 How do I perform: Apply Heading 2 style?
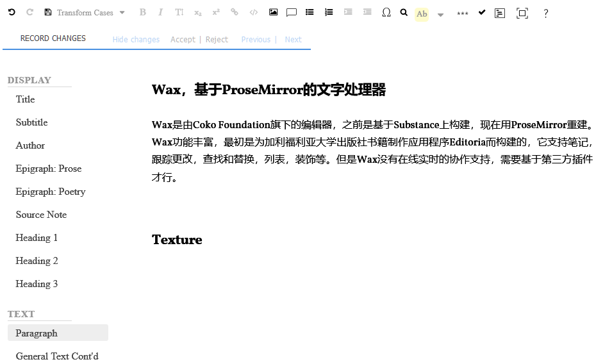tap(37, 261)
